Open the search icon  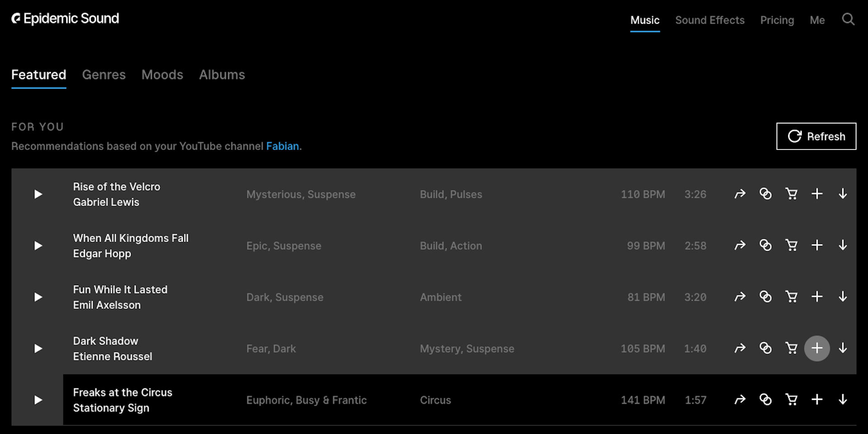pos(849,19)
